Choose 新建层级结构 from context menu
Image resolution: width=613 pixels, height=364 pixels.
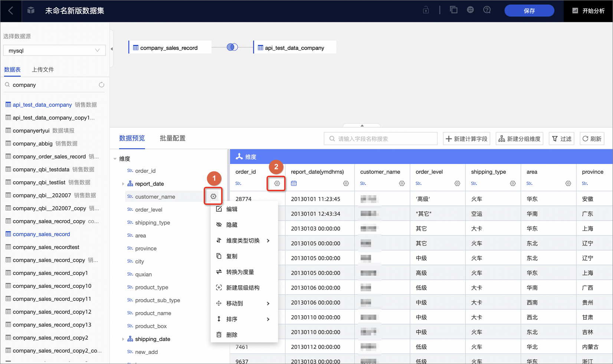click(244, 288)
